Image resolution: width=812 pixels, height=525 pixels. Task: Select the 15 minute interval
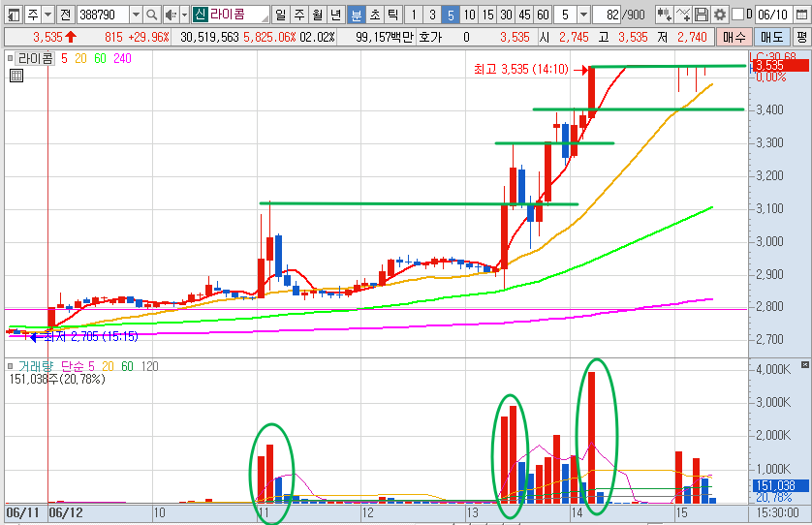487,15
